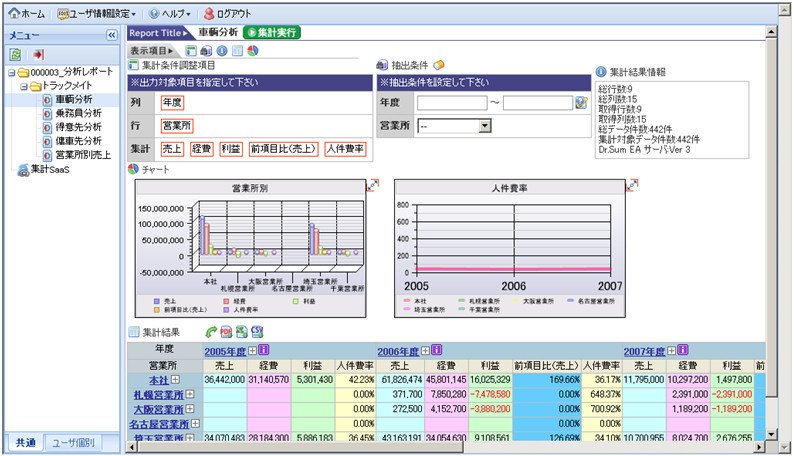The width and height of the screenshot is (794, 456).
Task: Click the refresh icon in menu panel
Action: click(16, 55)
